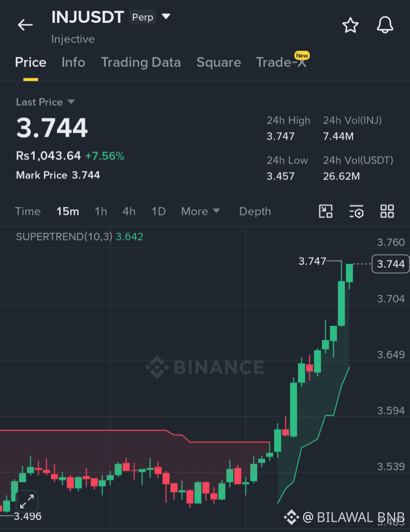Open price alert bell icon
Image resolution: width=410 pixels, height=532 pixels.
point(385,24)
